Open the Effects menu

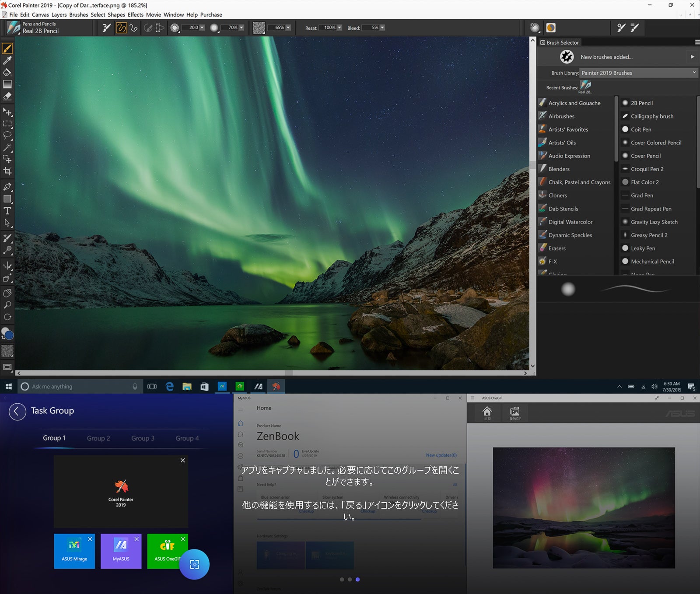point(136,14)
